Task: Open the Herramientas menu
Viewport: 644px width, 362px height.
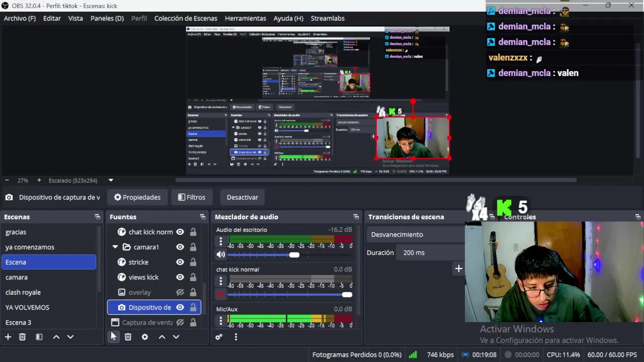Action: (x=246, y=18)
